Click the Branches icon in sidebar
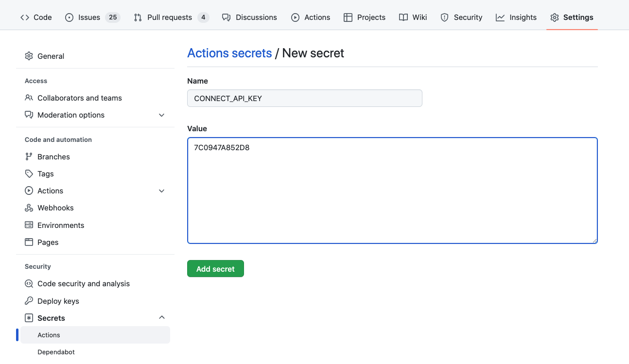This screenshot has height=364, width=629. coord(29,156)
